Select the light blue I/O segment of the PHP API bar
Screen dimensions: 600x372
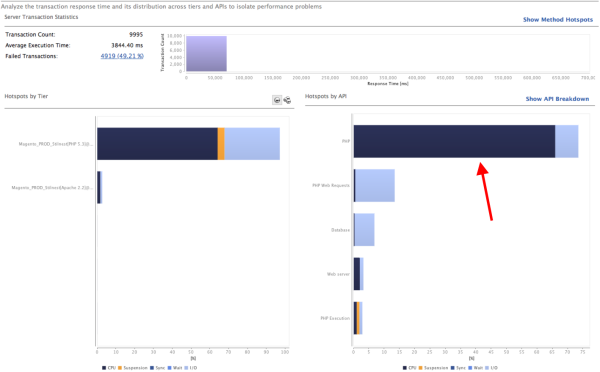click(x=567, y=141)
